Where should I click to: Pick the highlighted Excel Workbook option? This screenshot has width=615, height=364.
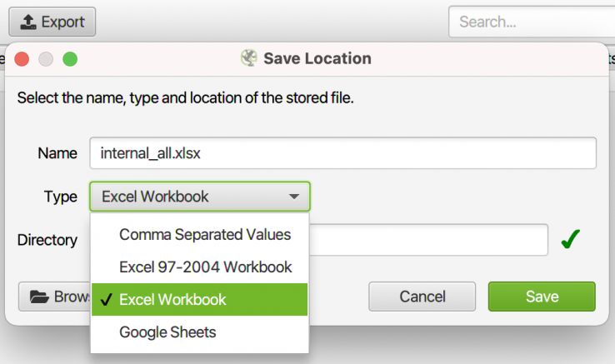click(x=172, y=300)
